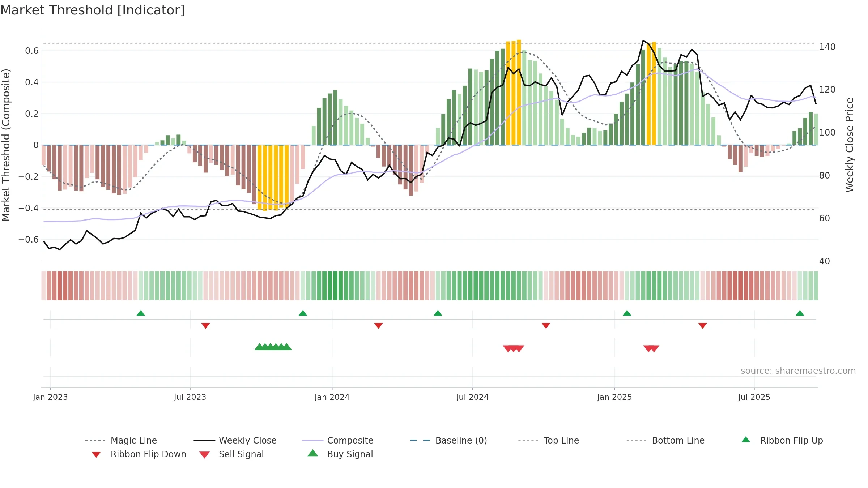Viewport: 868px width, 488px height.
Task: Toggle the Sell Signal legend entry
Action: coord(231,454)
